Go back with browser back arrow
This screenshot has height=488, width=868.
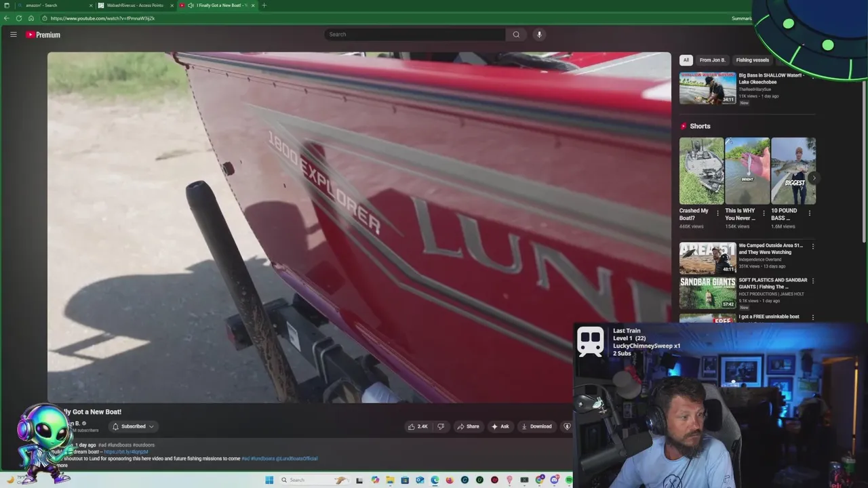pos(7,18)
